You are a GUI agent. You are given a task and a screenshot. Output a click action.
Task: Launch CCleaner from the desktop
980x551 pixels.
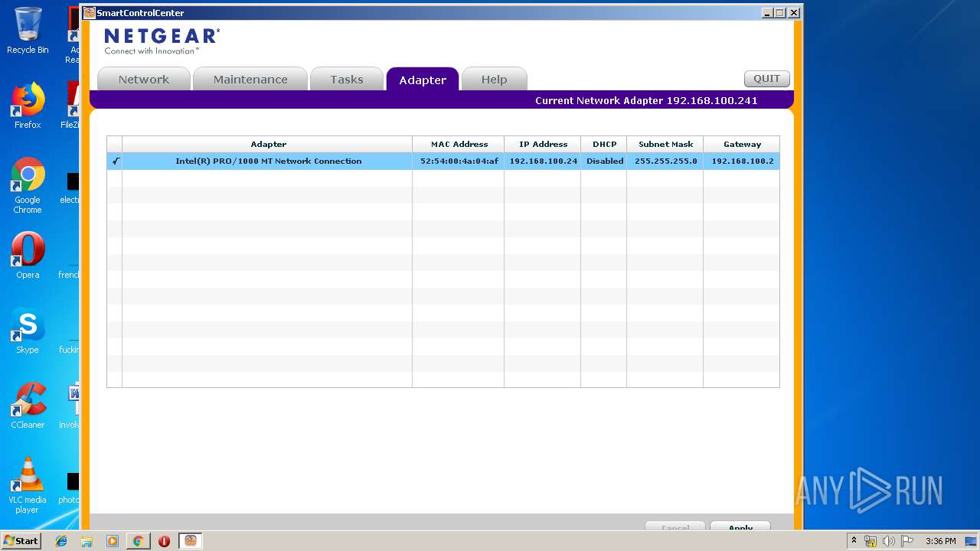click(x=28, y=406)
